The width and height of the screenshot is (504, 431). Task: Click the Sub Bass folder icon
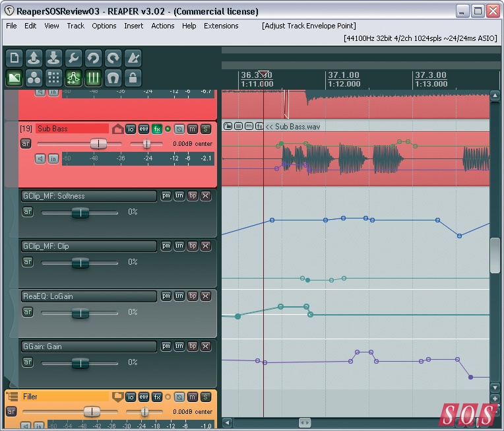click(117, 129)
